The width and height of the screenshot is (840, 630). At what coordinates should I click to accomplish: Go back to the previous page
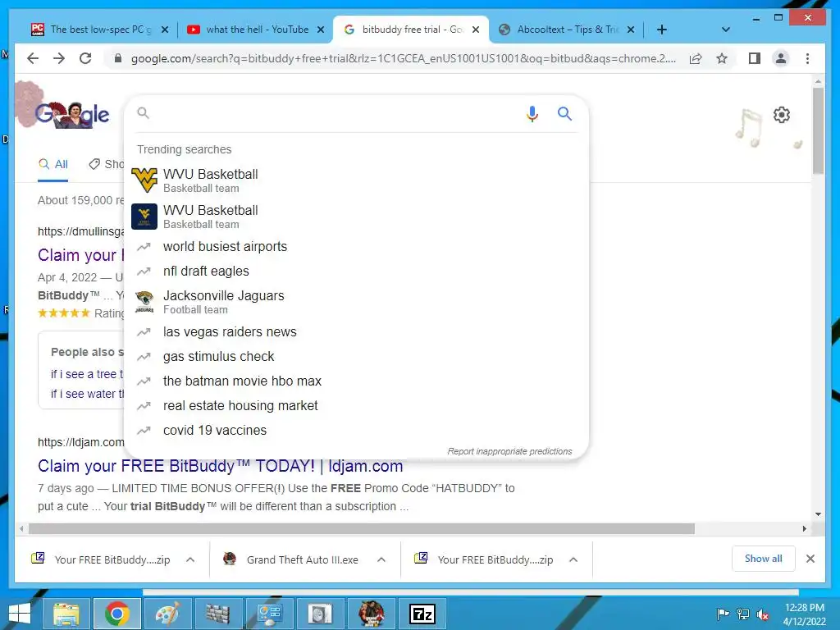[x=33, y=58]
